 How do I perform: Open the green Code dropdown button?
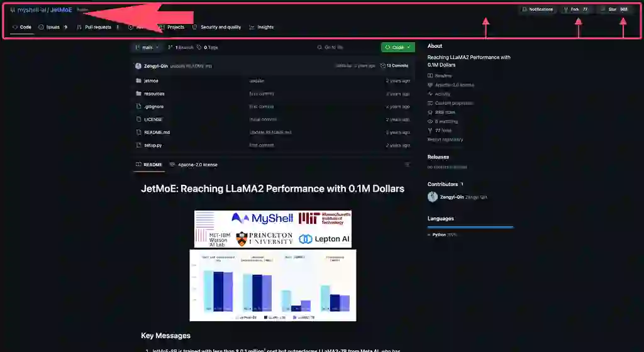coord(397,48)
